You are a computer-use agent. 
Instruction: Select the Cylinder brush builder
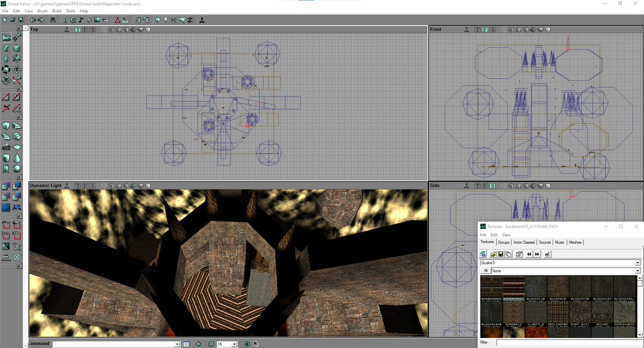tap(6, 158)
